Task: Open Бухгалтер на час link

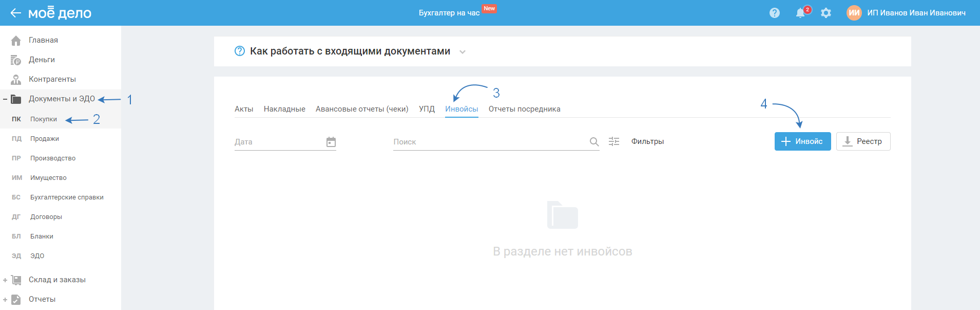Action: pos(449,13)
